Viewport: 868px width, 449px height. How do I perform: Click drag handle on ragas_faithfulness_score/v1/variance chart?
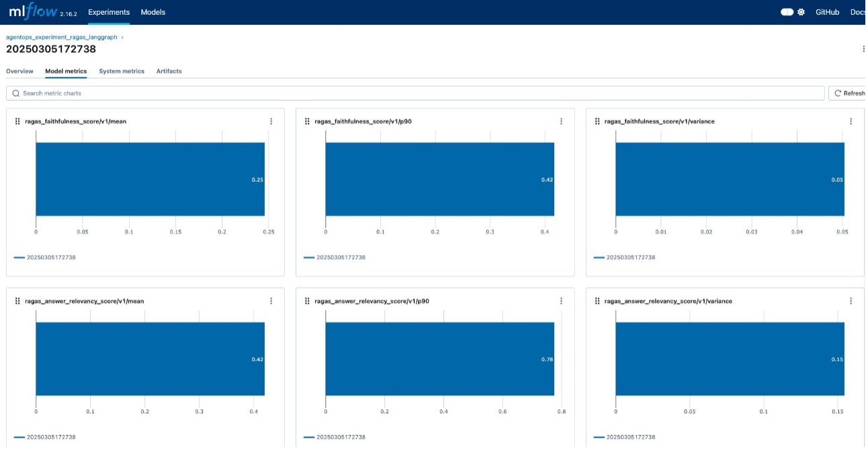tap(597, 121)
